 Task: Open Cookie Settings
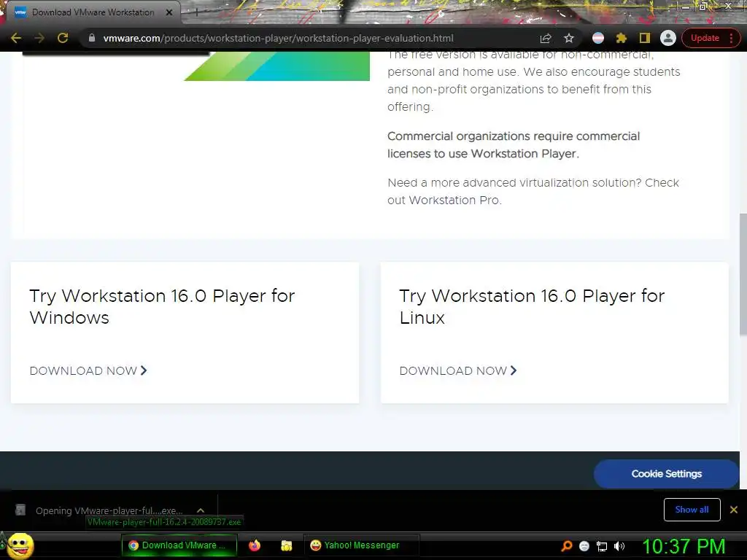(667, 474)
